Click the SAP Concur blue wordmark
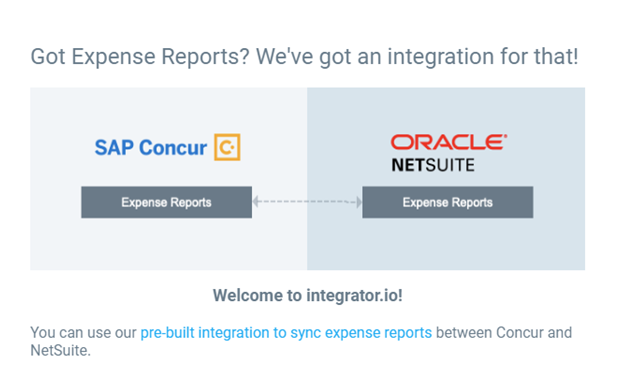Viewport: 624px width, 368px height. point(150,148)
